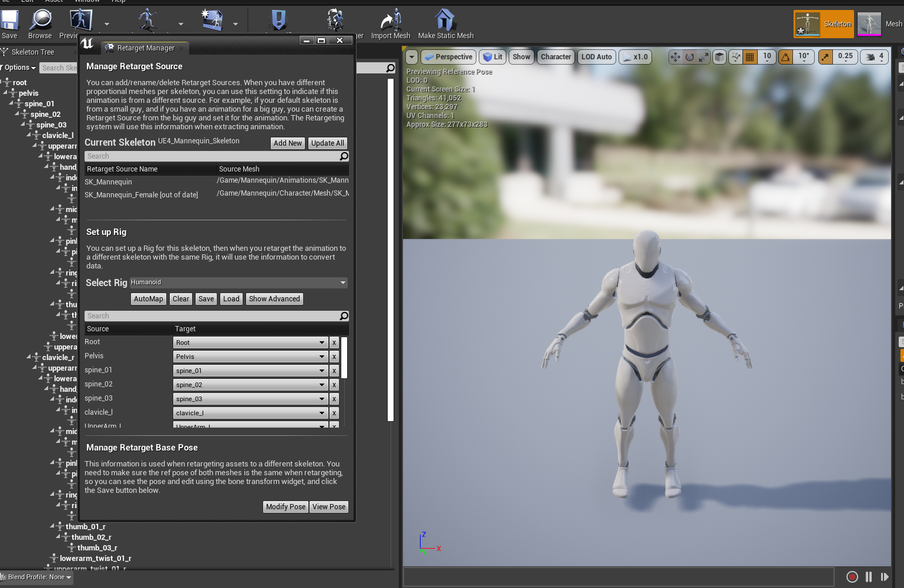Click the Add New retarget source button
904x588 pixels.
point(288,143)
